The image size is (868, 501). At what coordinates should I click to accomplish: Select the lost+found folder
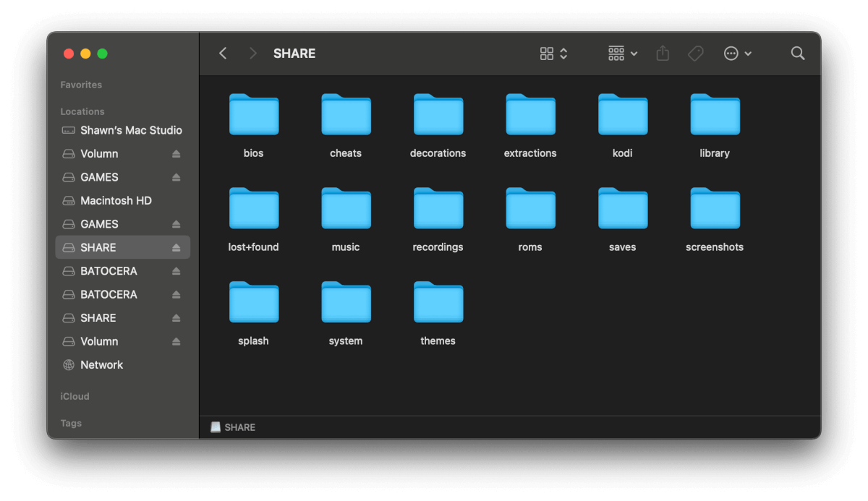pyautogui.click(x=254, y=210)
